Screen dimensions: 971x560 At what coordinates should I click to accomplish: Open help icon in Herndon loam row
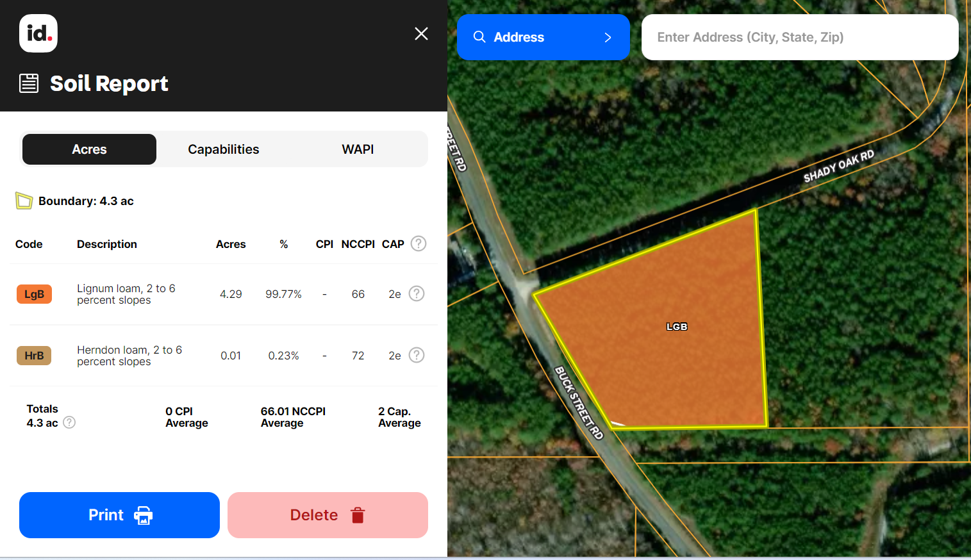417,355
